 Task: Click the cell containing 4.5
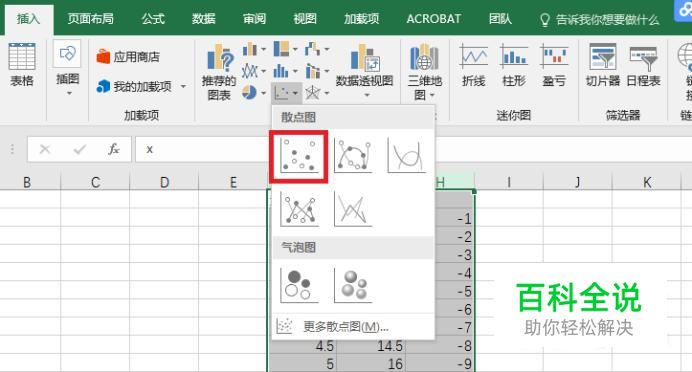[302, 346]
